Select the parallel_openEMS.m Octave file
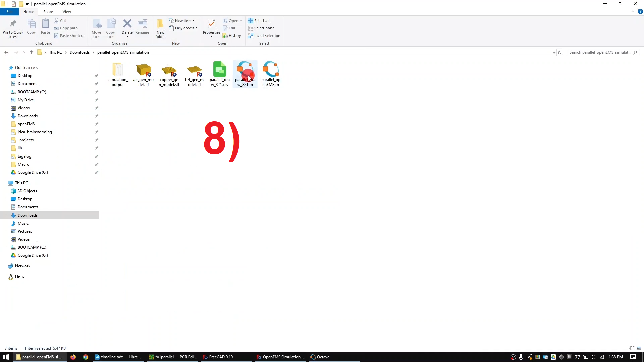This screenshot has height=362, width=644. pyautogui.click(x=271, y=69)
